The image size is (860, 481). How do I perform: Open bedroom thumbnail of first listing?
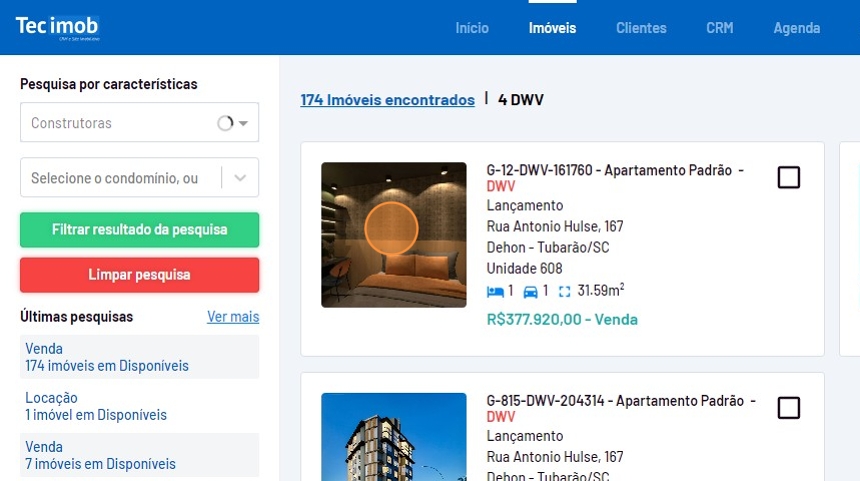(x=393, y=235)
